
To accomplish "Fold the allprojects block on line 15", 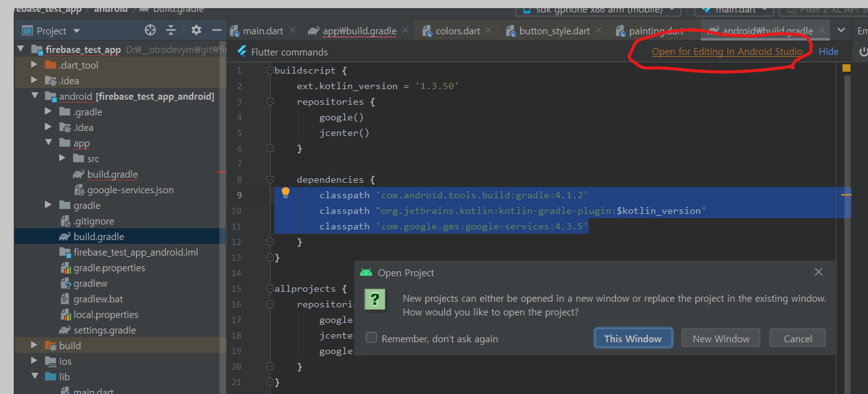I will click(270, 289).
